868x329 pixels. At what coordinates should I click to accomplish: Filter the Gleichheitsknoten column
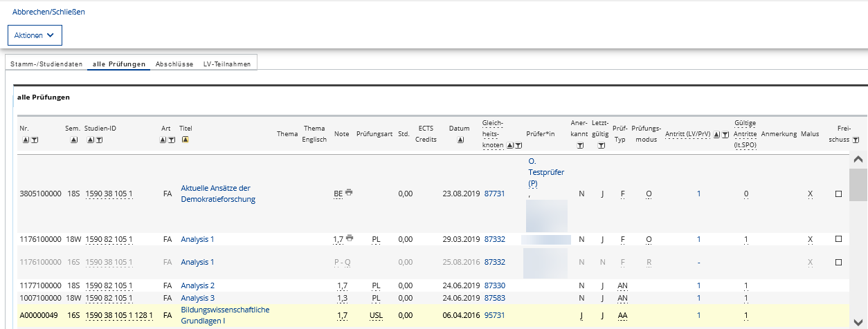click(518, 146)
